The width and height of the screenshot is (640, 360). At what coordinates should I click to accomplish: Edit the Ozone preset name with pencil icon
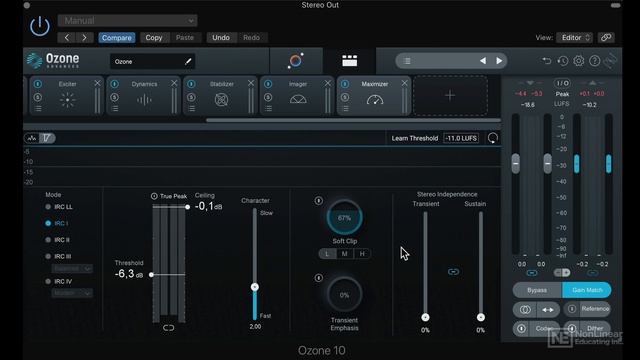188,62
